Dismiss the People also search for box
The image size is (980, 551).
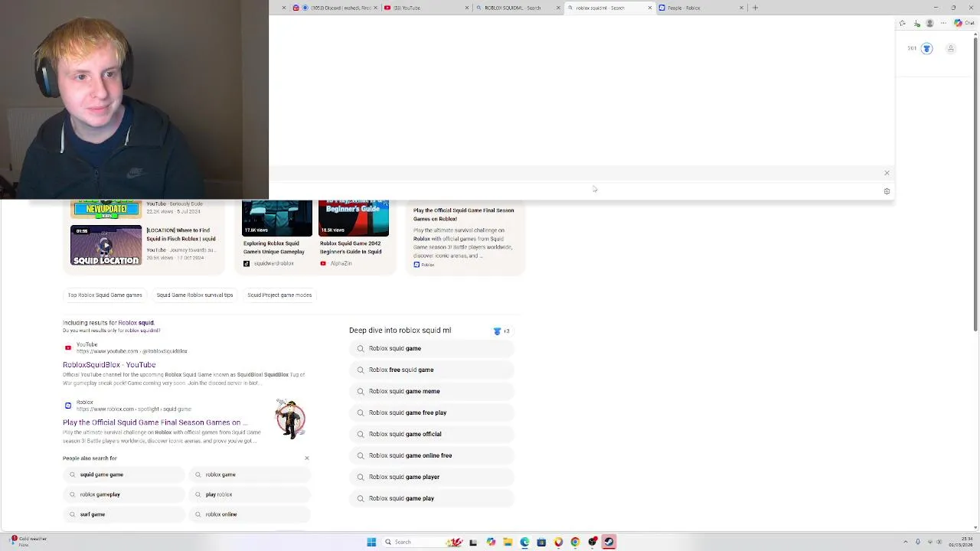point(307,458)
